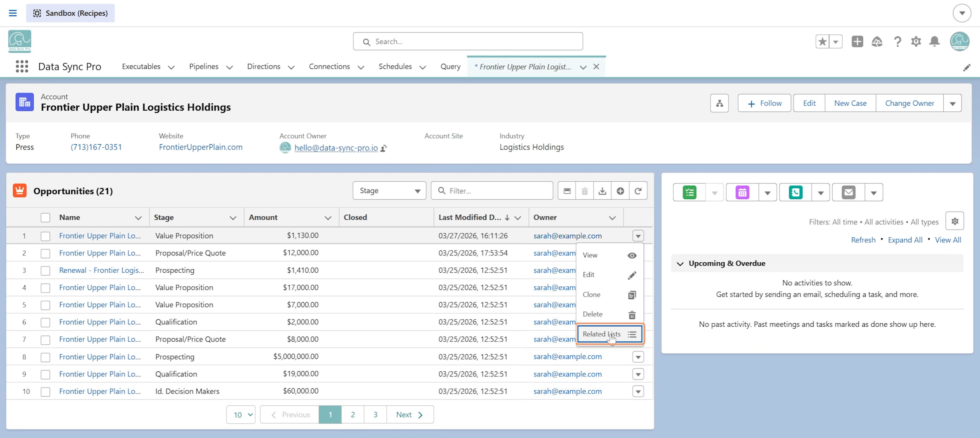Open the Stage group-by dropdown

click(389, 191)
